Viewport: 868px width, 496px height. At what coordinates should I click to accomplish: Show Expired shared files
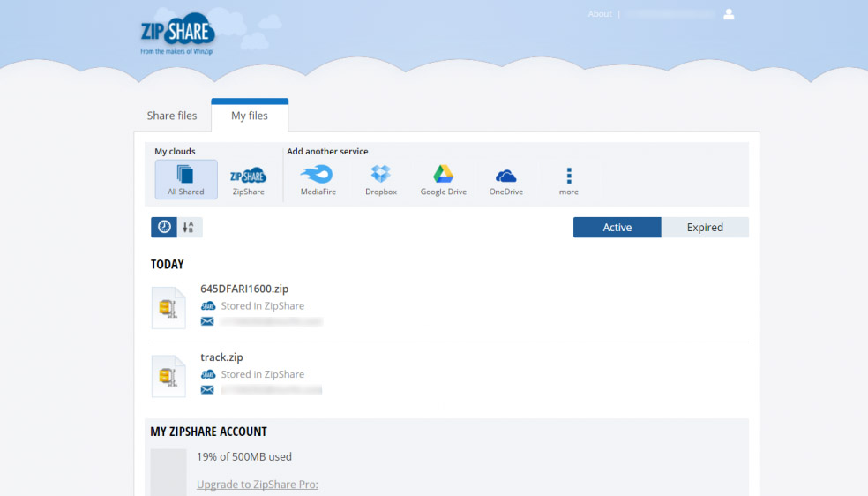tap(705, 228)
